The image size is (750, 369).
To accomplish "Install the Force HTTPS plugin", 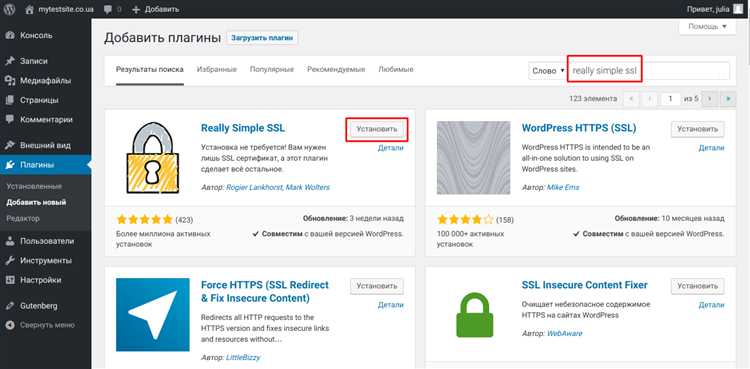I will pyautogui.click(x=377, y=286).
